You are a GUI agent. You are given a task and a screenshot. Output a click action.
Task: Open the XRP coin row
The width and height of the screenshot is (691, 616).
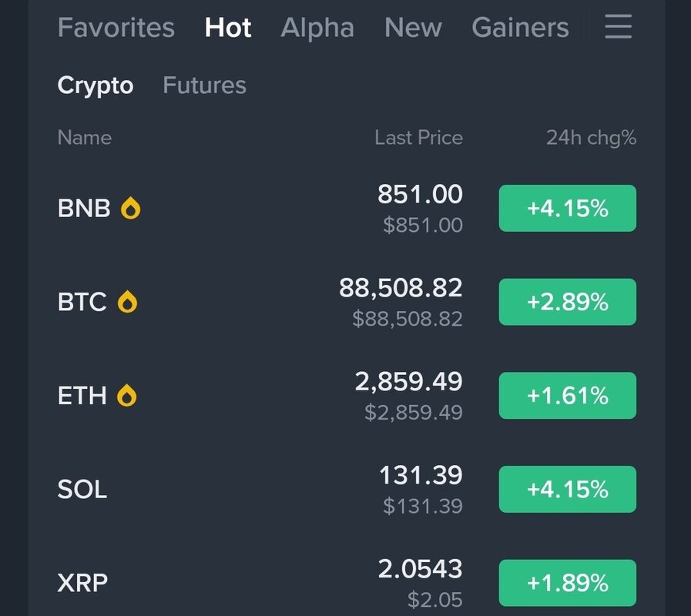(x=82, y=583)
